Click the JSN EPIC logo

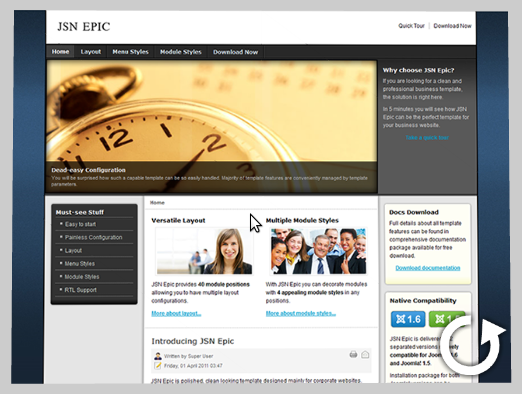[84, 27]
